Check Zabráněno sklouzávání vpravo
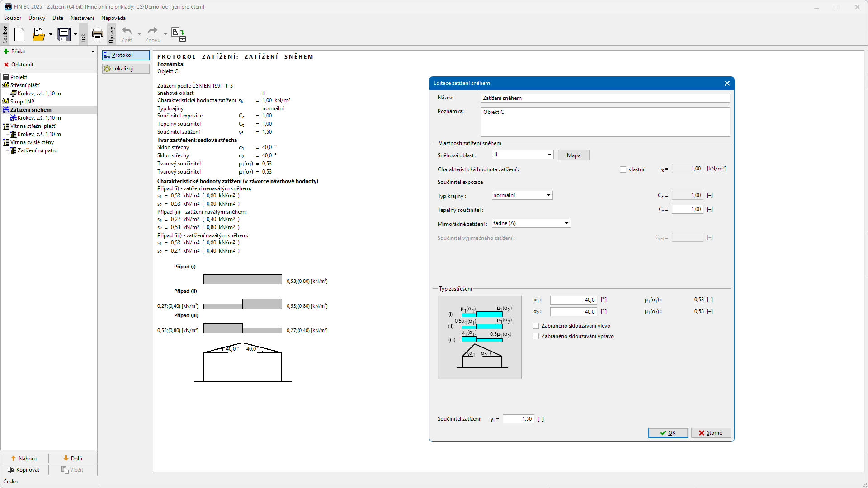Viewport: 868px width, 488px height. [x=536, y=336]
